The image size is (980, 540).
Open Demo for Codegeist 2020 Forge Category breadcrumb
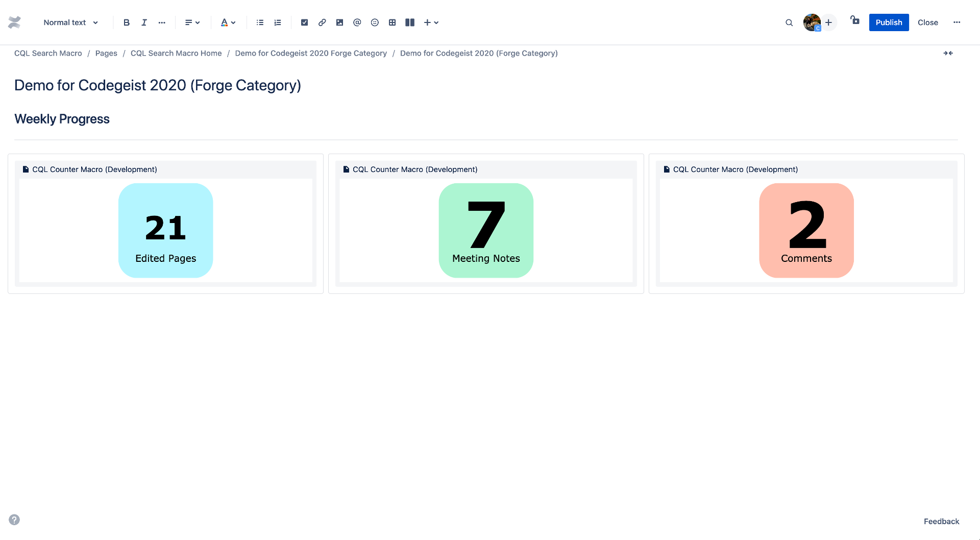(x=311, y=53)
